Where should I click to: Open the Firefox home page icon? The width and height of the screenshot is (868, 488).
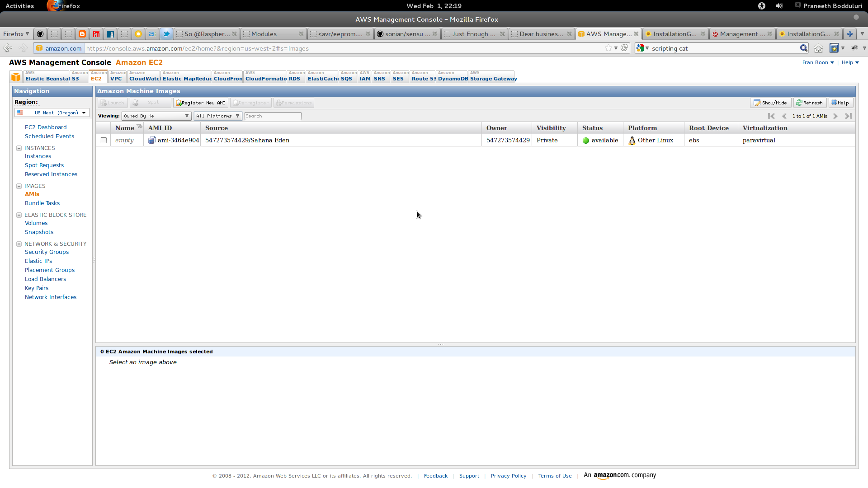[818, 48]
